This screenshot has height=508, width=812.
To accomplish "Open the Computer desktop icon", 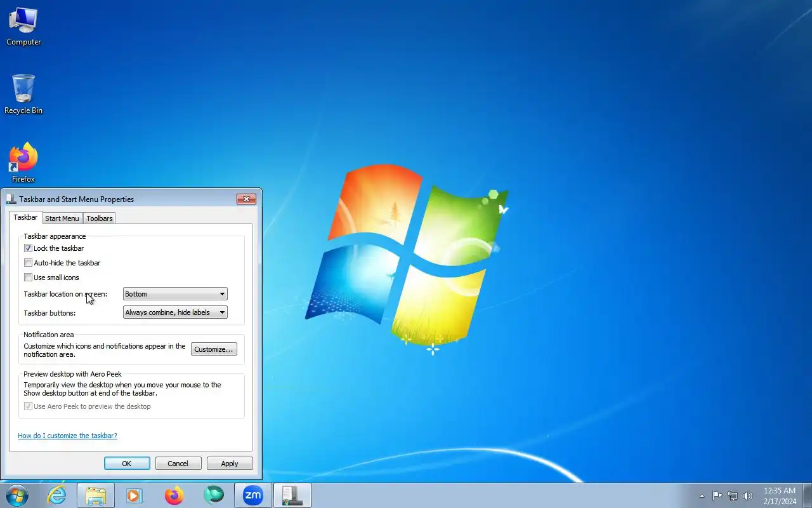I will click(23, 27).
